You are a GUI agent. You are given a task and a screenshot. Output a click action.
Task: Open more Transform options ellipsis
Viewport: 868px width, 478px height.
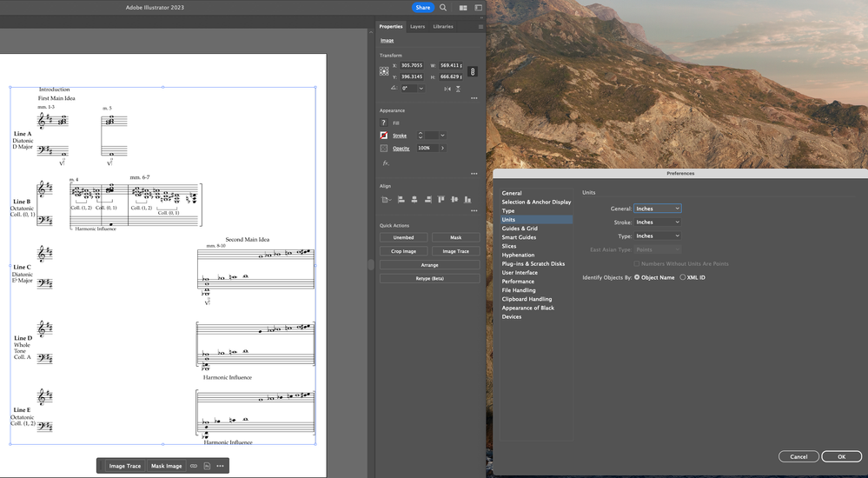pyautogui.click(x=474, y=98)
